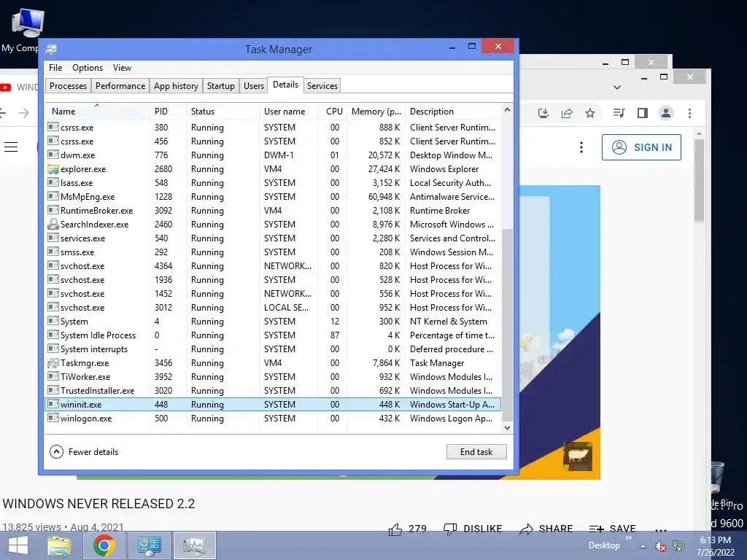Click the explorer.exe folder icon
Viewport: 747px width, 560px height.
(53, 169)
